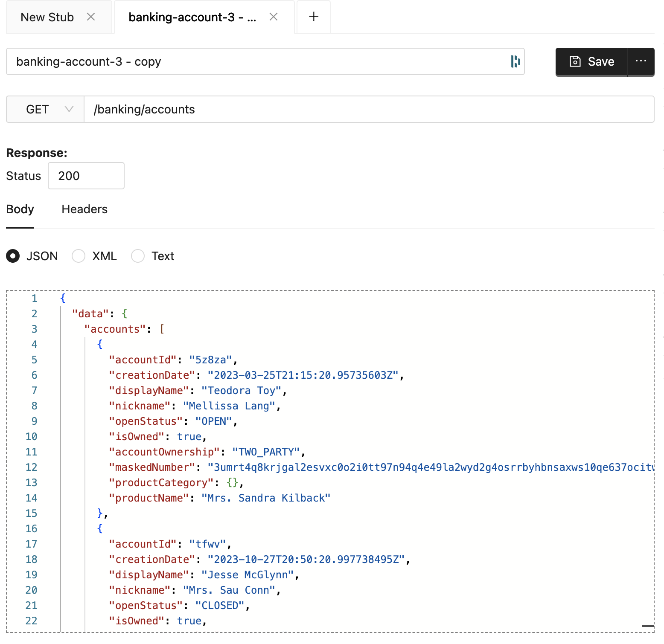Click the displayName value "Teodora Toy"
664x644 pixels.
click(241, 390)
